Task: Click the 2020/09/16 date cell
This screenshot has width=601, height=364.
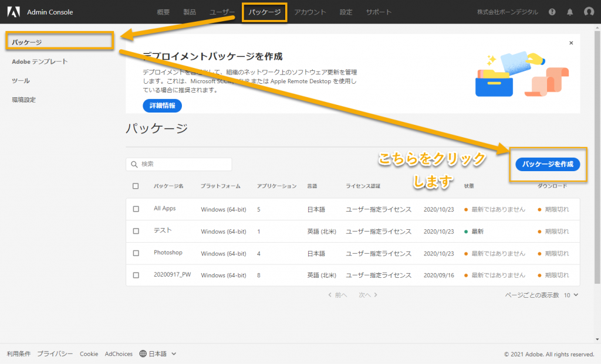Action: 439,275
